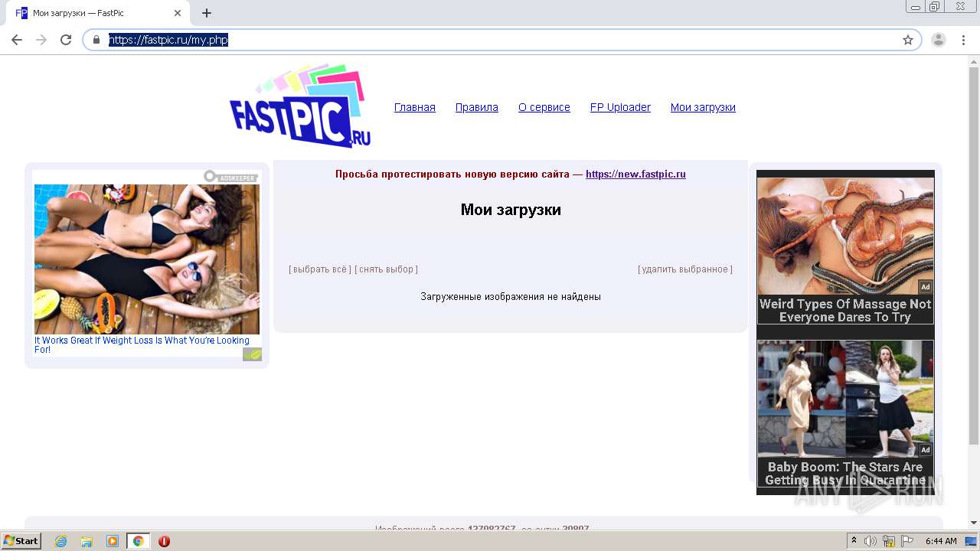Select the Мои загрузки — FastPic tab
The height and width of the screenshot is (551, 980).
(x=98, y=13)
